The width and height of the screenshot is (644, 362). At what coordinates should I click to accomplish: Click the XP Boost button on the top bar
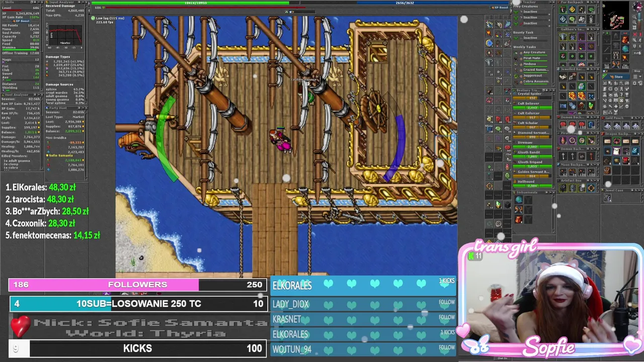[x=500, y=8]
